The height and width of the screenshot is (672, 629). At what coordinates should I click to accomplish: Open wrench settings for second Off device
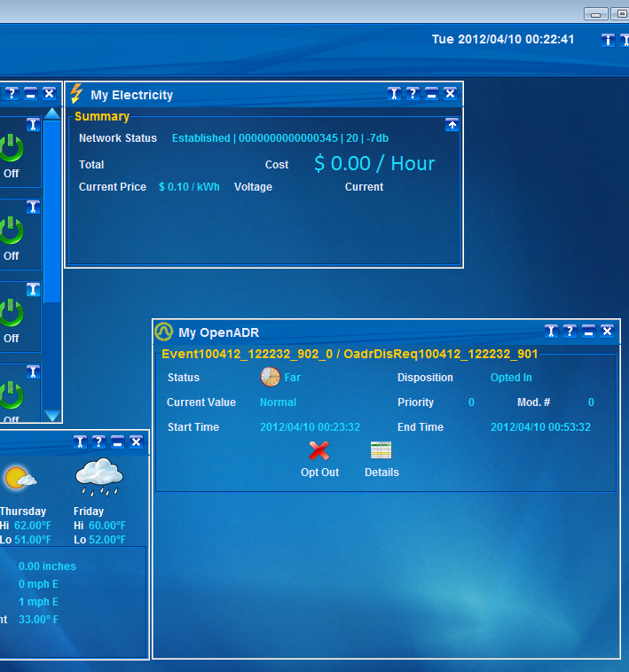(x=33, y=207)
